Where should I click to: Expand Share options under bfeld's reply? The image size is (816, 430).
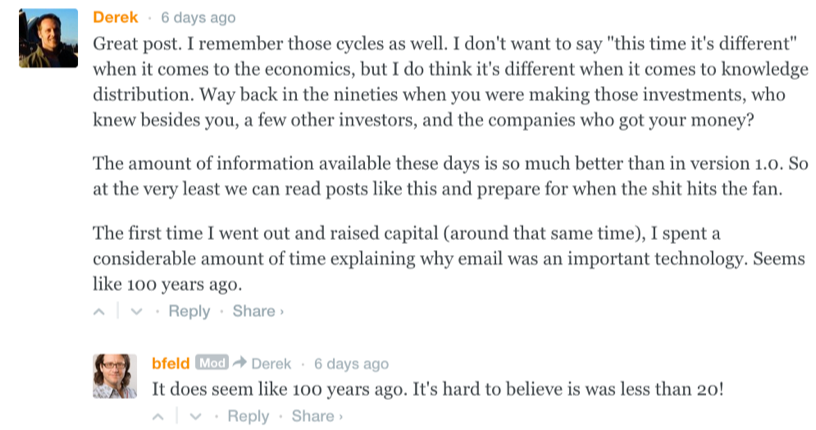(x=317, y=416)
